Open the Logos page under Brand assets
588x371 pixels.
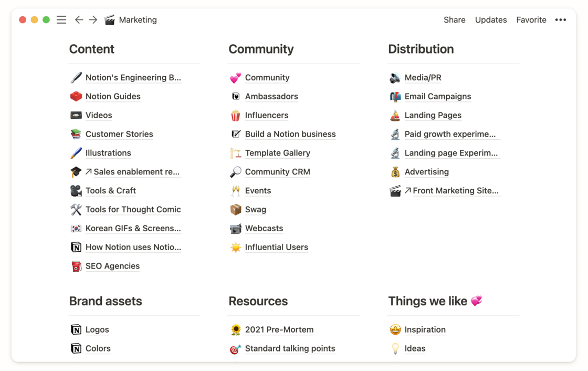97,329
